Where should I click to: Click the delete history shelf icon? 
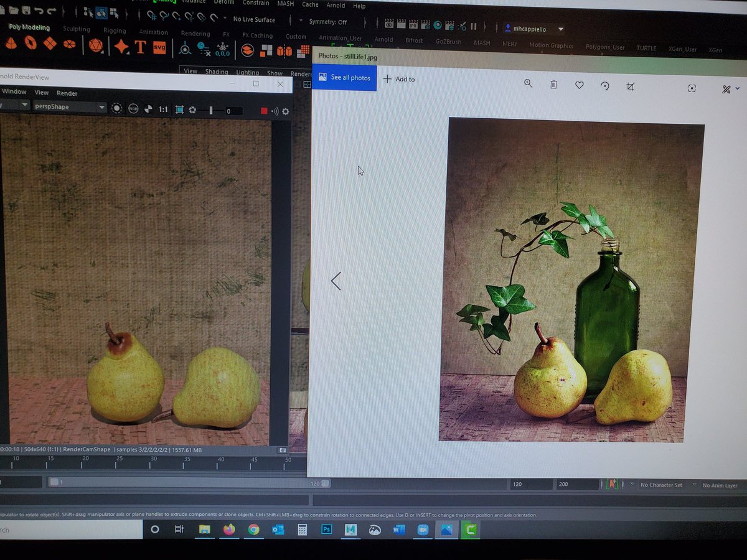pyautogui.click(x=204, y=49)
